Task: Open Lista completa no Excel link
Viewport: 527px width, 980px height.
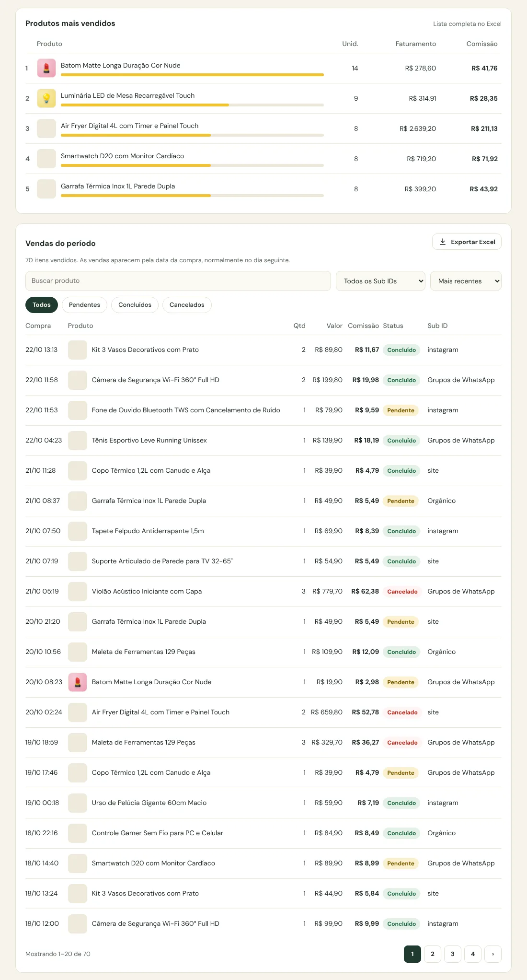Action: click(467, 24)
